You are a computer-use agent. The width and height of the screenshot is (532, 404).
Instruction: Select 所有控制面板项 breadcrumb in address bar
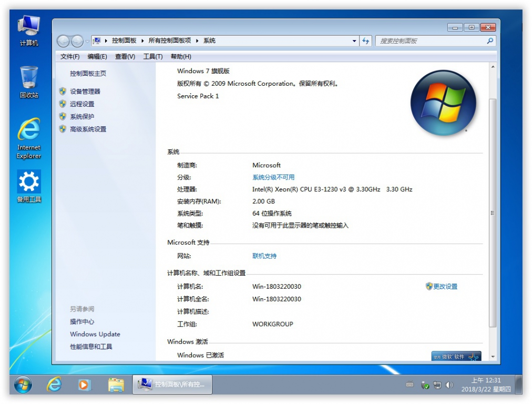click(x=170, y=41)
